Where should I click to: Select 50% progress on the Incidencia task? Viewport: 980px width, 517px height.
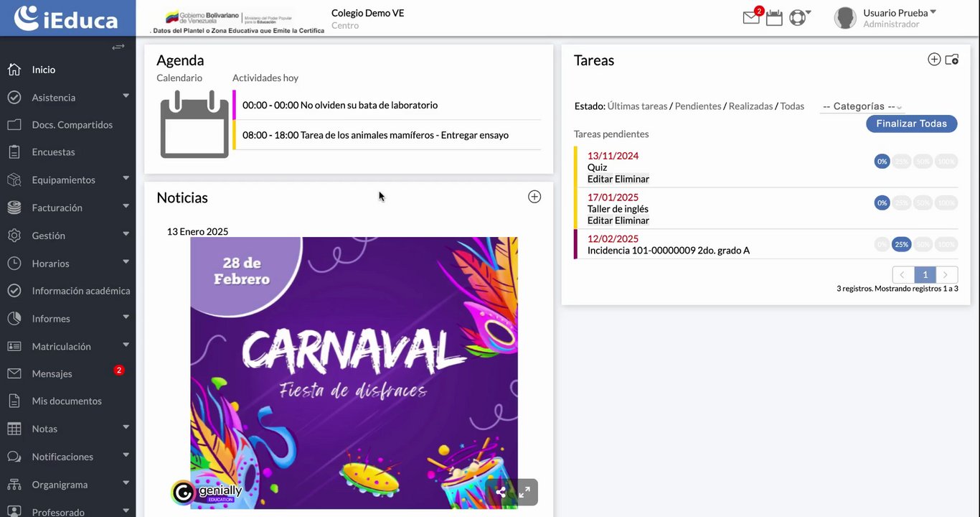[923, 244]
